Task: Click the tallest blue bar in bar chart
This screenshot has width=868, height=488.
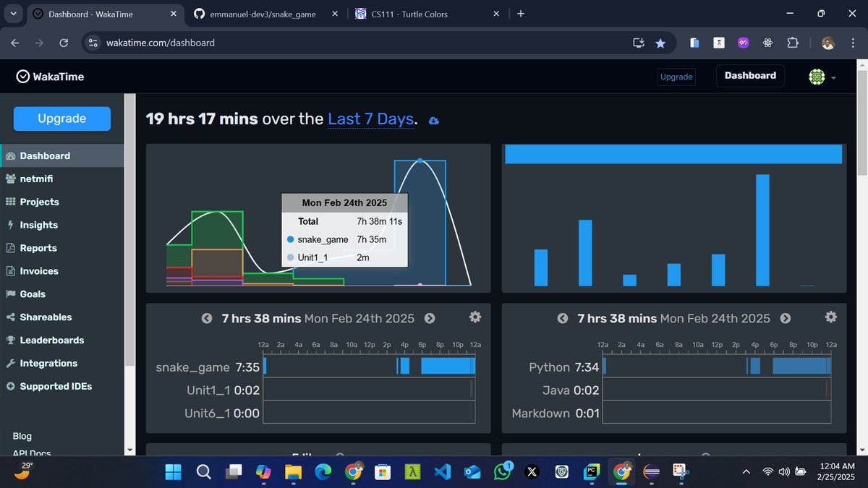Action: point(762,230)
